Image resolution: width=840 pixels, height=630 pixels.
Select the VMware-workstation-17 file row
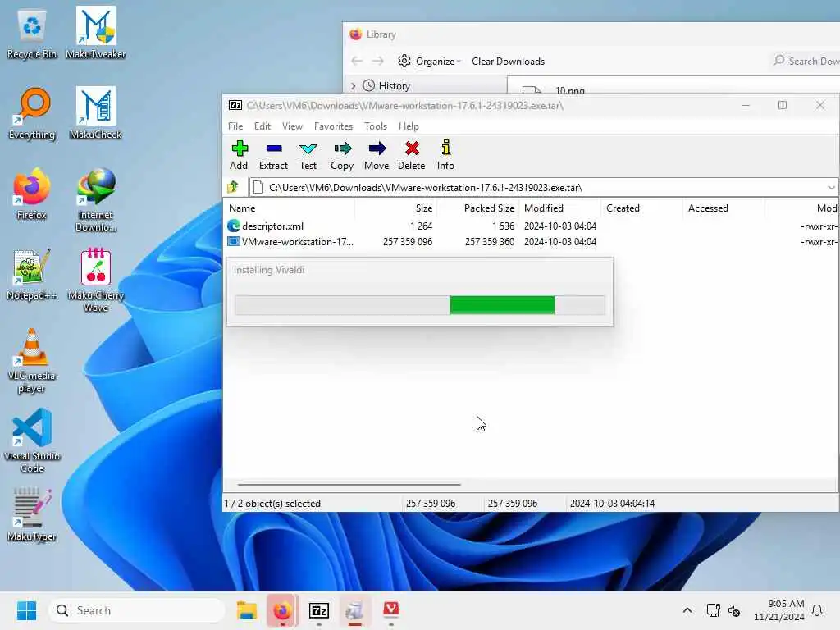(x=531, y=242)
